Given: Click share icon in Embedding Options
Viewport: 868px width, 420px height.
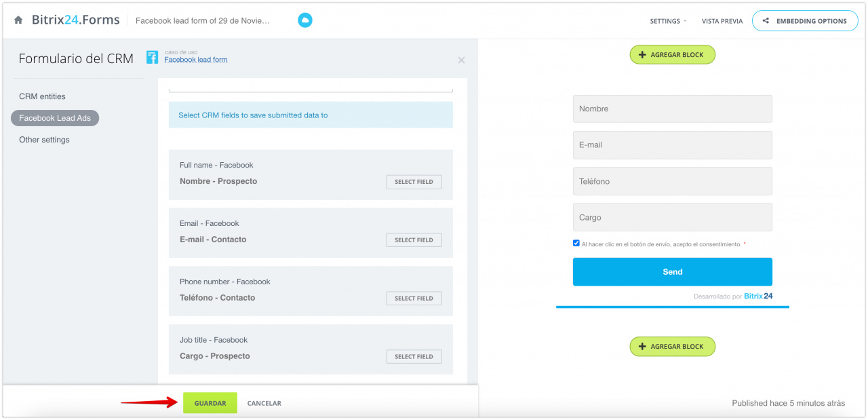Looking at the screenshot, I should [766, 21].
